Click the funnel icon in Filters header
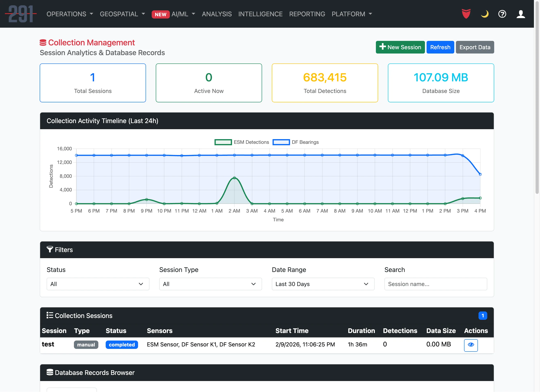Image resolution: width=540 pixels, height=392 pixels. coord(50,250)
